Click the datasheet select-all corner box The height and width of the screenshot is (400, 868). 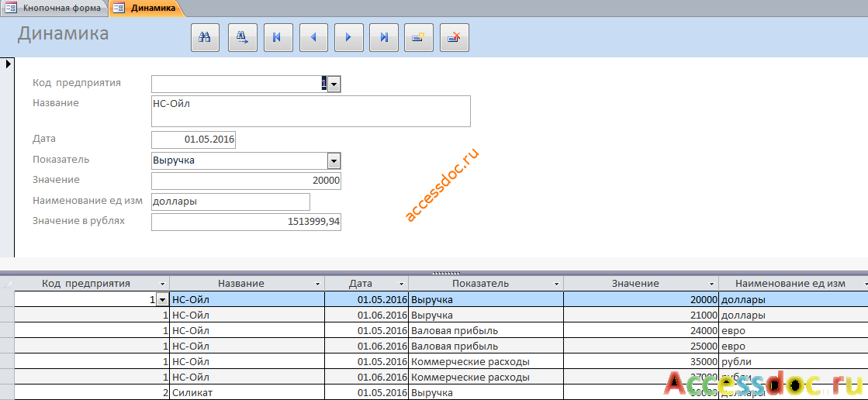(7, 284)
